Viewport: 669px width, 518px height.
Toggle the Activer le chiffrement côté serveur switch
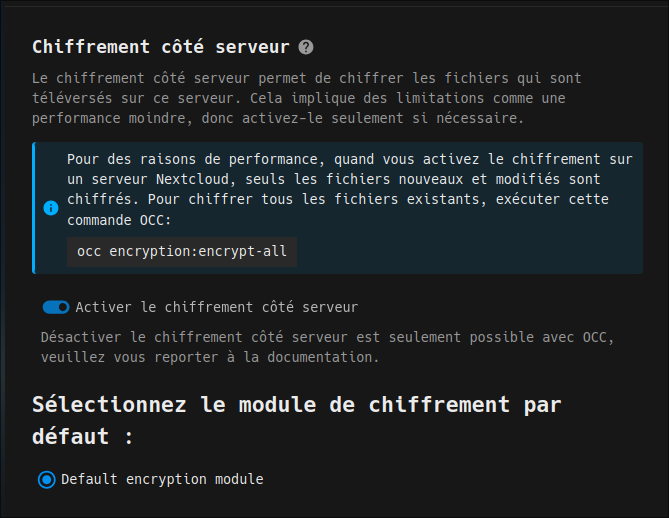click(56, 307)
